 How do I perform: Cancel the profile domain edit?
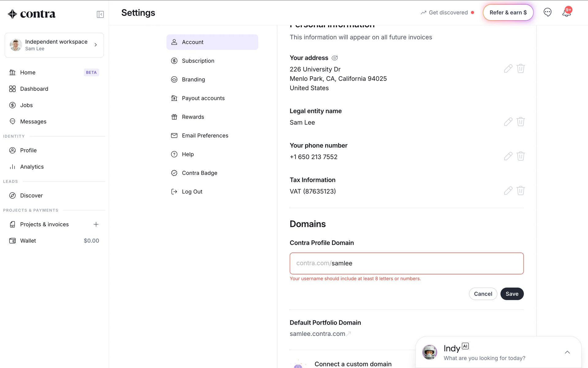click(x=483, y=294)
